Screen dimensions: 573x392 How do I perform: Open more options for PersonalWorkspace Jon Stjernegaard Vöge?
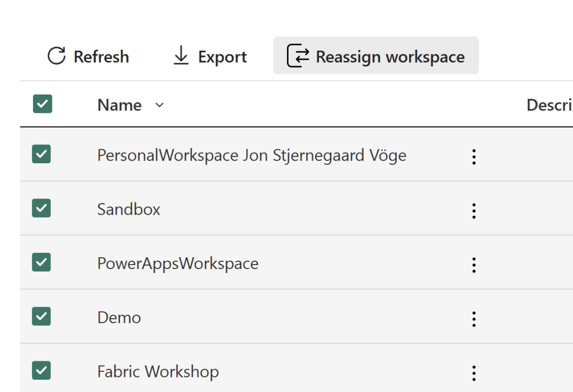click(474, 157)
